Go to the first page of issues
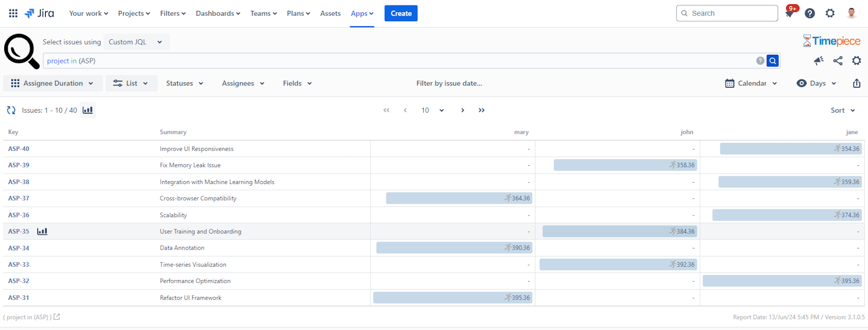 386,110
